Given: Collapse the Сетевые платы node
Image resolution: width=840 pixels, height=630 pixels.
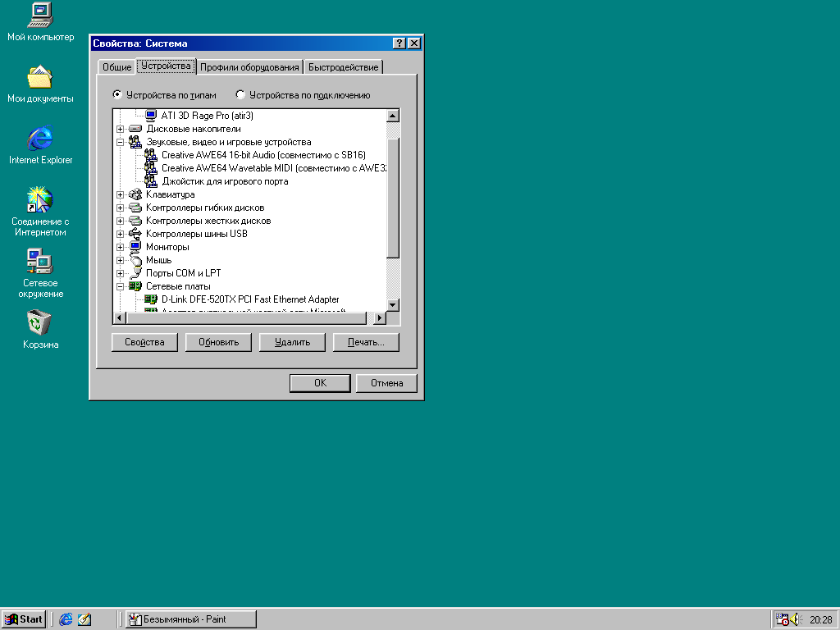Looking at the screenshot, I should pos(120,286).
